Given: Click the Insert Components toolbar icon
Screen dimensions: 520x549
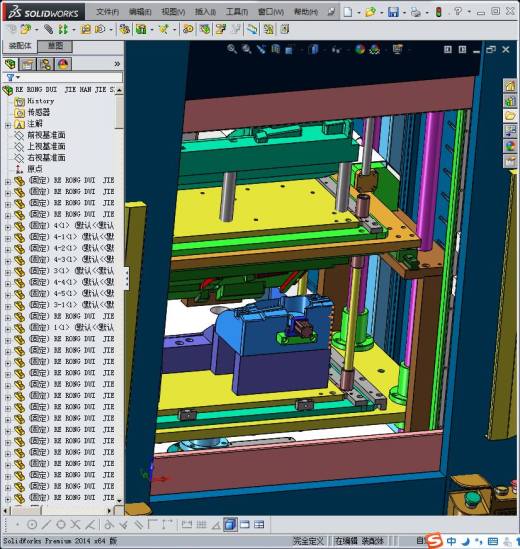Looking at the screenshot, I should 26,29.
